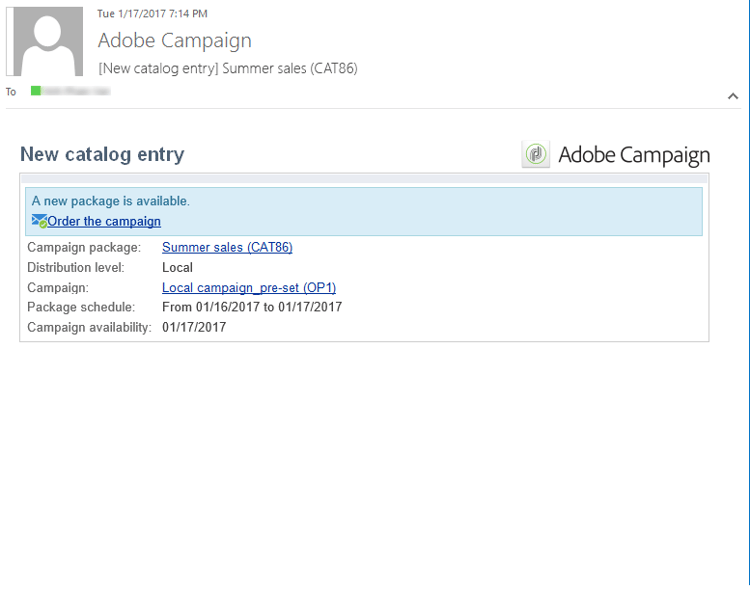
Task: Click the Adobe Campaign logo icon
Action: pos(536,154)
